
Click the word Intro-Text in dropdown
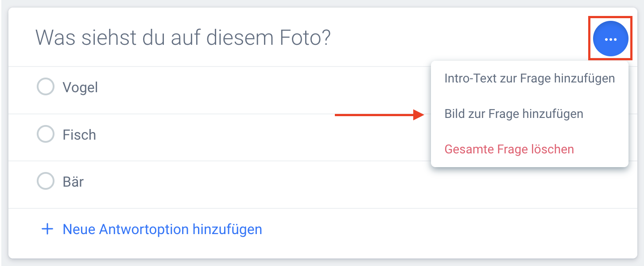[x=470, y=78]
